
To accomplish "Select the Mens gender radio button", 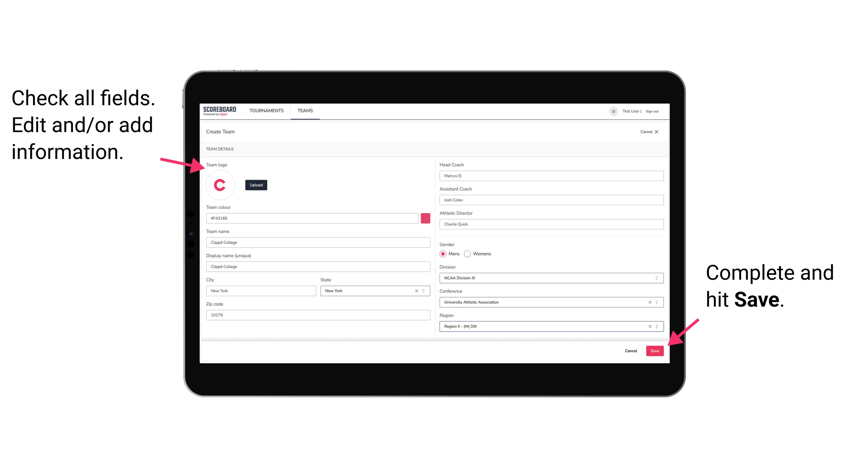I will [x=443, y=254].
